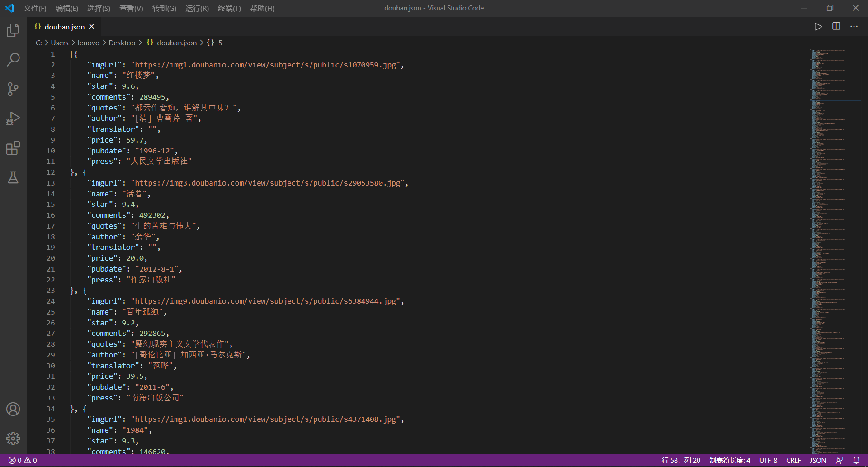Click the author value "余华"
The height and width of the screenshot is (467, 868).
point(143,237)
